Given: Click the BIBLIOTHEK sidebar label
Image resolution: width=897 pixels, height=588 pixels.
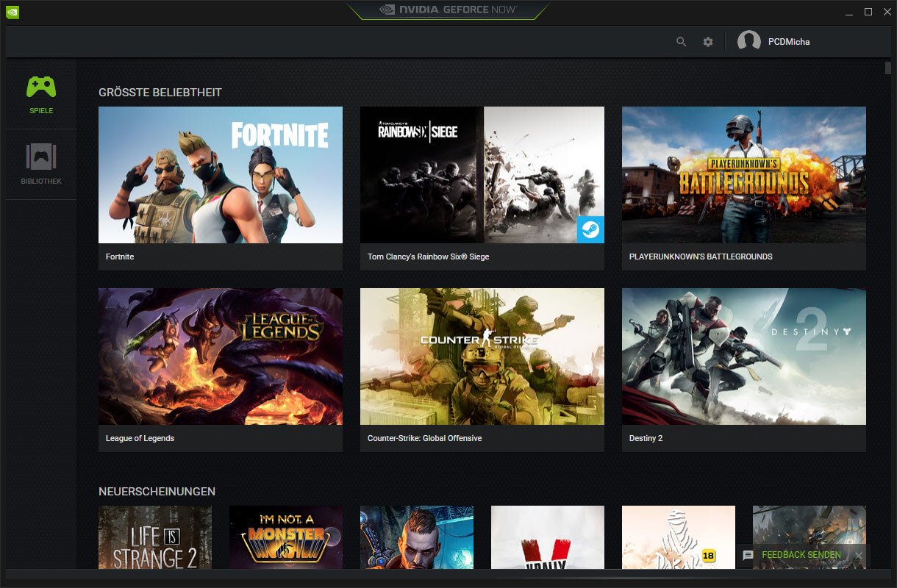Looking at the screenshot, I should [x=41, y=182].
